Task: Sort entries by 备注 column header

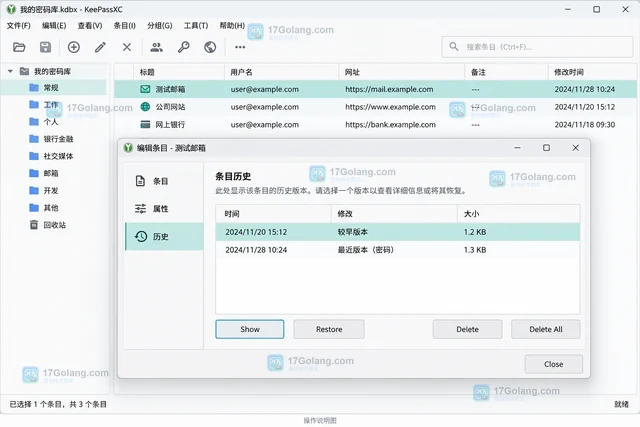Action: point(506,72)
